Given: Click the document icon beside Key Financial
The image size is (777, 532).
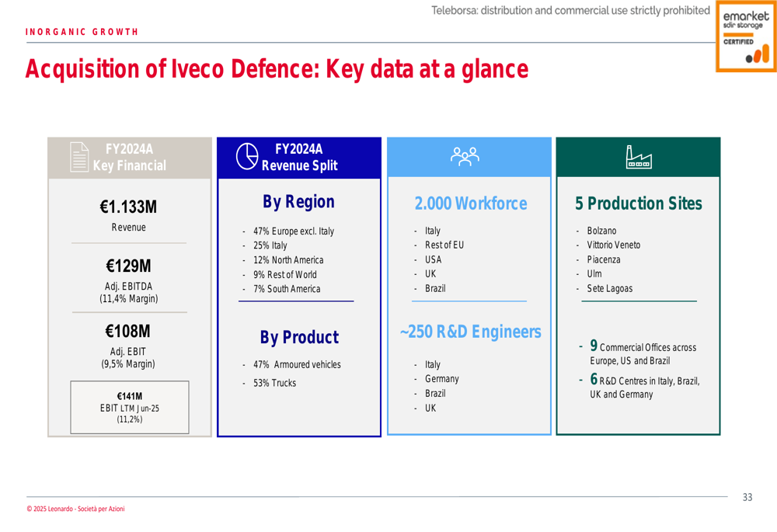Looking at the screenshot, I should [79, 156].
